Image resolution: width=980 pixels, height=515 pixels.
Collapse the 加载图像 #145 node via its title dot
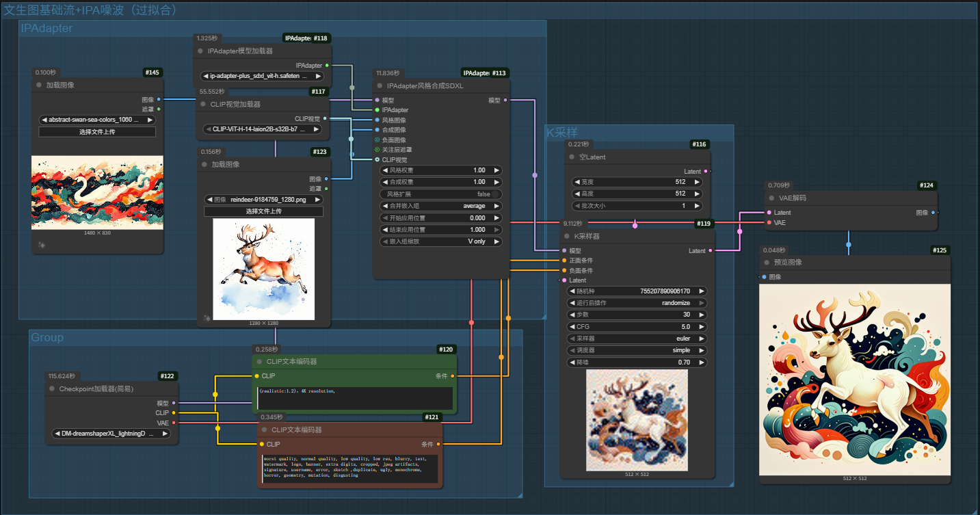[x=40, y=85]
